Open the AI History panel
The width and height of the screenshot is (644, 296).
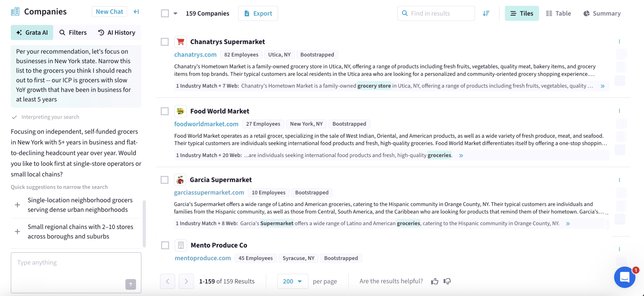coord(116,32)
